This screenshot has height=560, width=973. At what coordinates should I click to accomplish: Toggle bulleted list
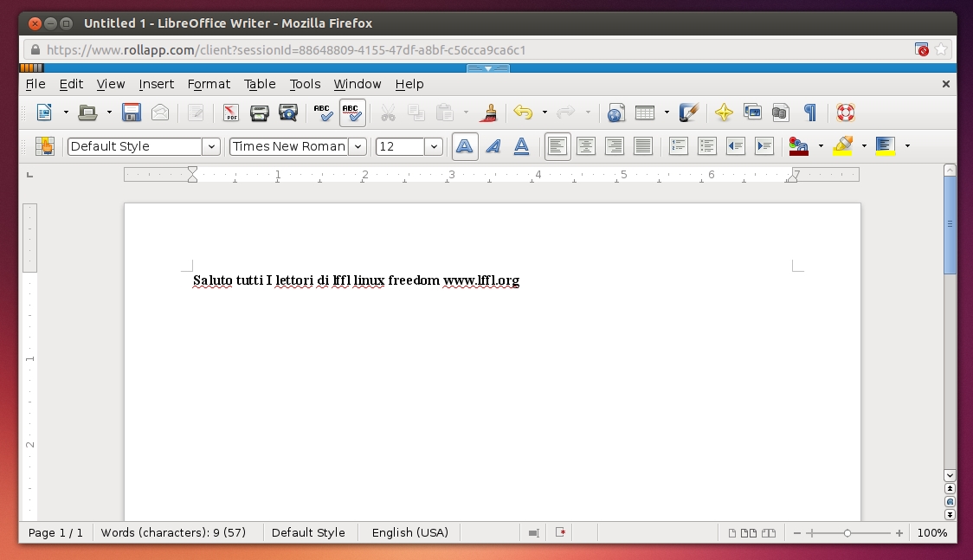(706, 146)
